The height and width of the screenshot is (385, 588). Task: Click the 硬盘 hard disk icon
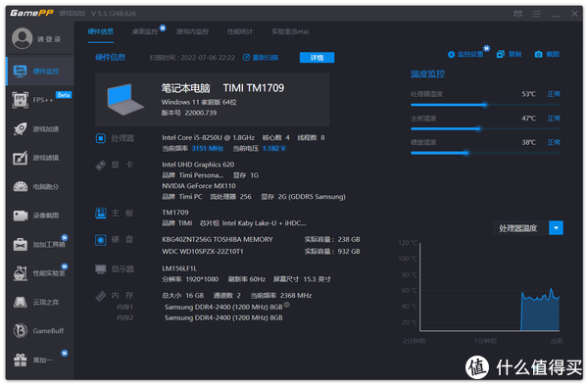click(x=101, y=240)
